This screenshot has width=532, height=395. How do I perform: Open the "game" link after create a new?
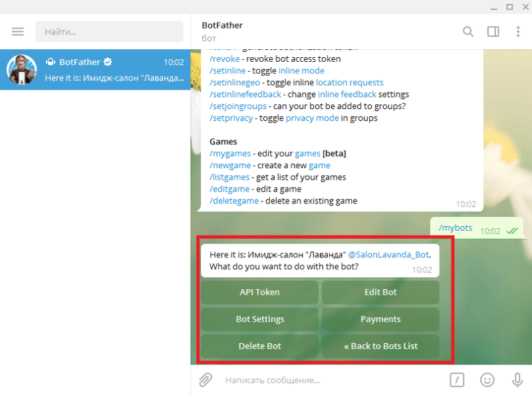tap(319, 166)
